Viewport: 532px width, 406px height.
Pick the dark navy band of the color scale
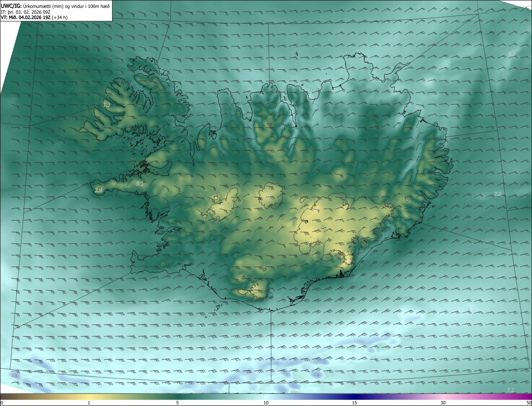[x=355, y=397]
